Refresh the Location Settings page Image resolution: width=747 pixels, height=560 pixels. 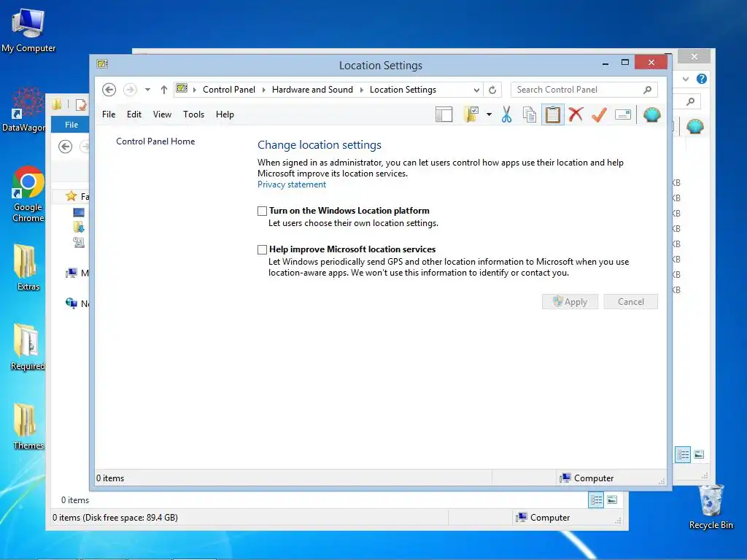[492, 90]
